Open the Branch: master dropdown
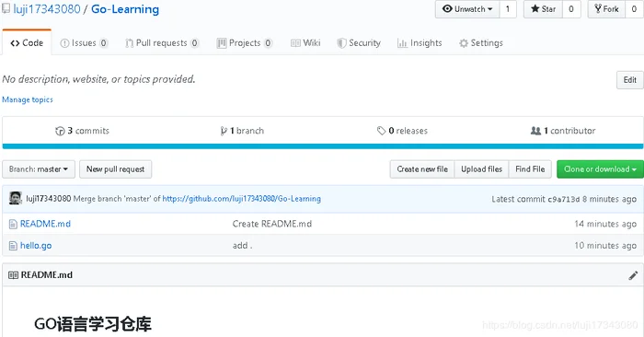644x337 pixels. click(39, 169)
